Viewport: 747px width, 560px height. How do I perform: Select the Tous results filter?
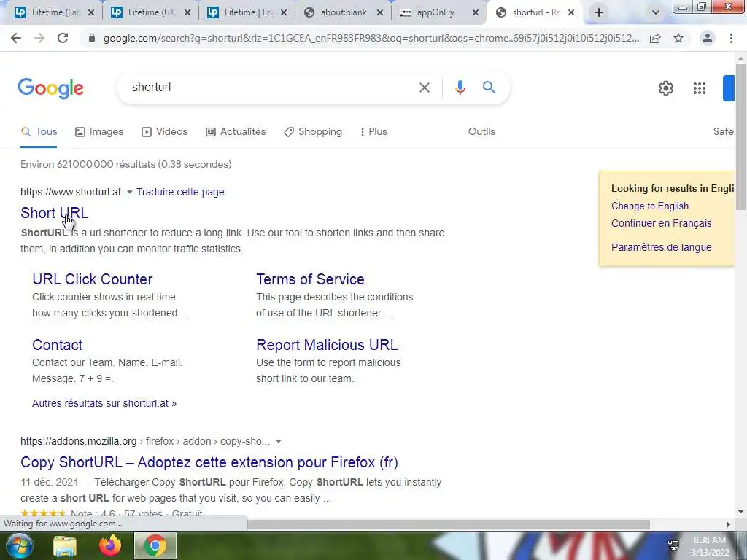coord(39,132)
